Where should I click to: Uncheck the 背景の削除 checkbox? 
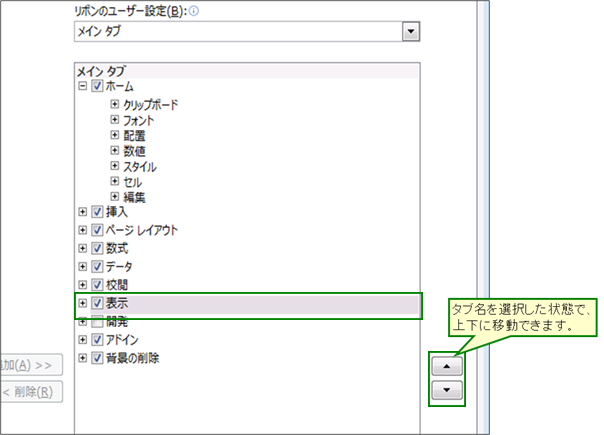point(97,357)
